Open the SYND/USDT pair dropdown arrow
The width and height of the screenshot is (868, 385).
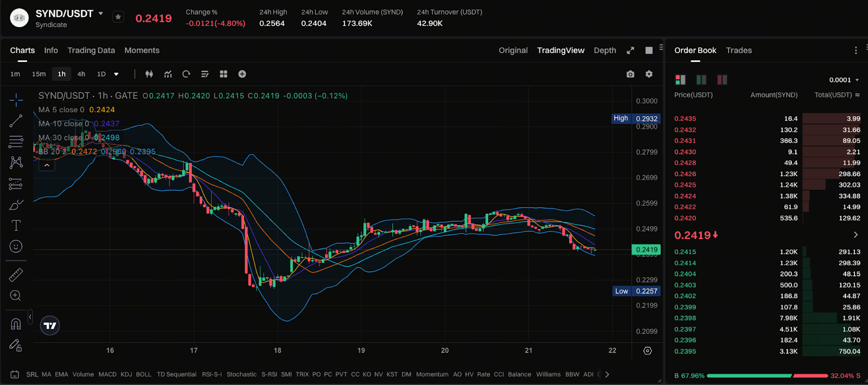coord(101,14)
